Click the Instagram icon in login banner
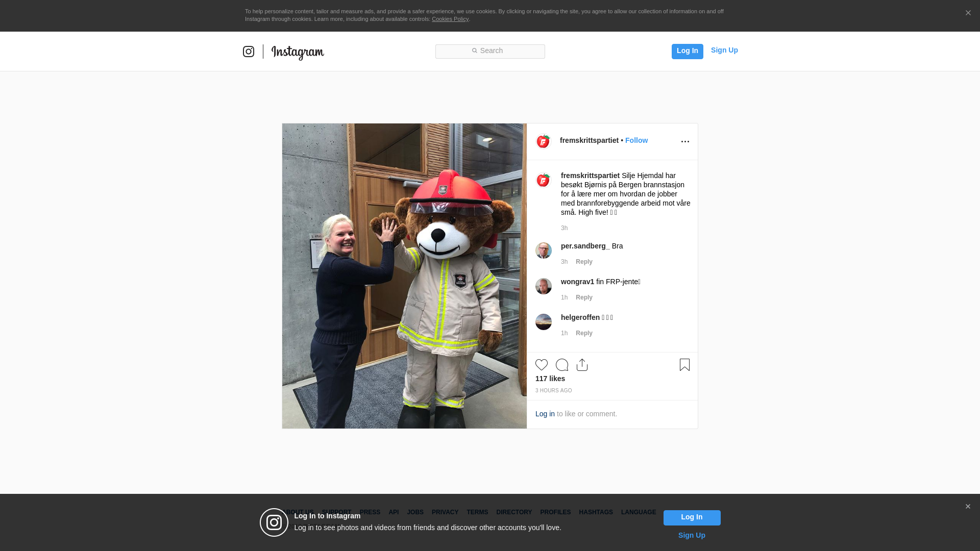 point(274,522)
